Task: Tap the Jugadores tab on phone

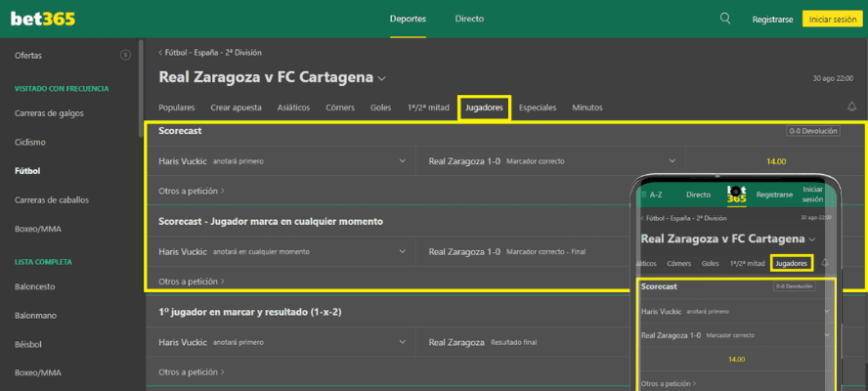Action: pyautogui.click(x=792, y=264)
